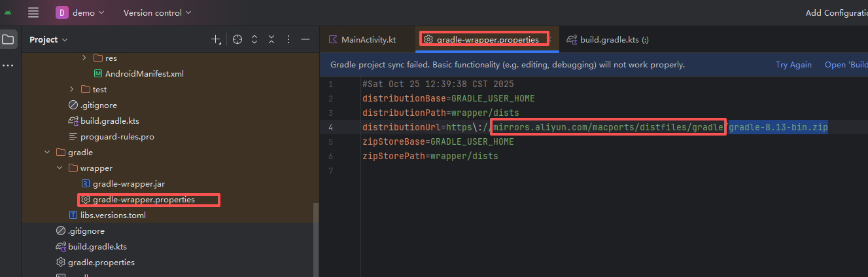Image resolution: width=868 pixels, height=277 pixels.
Task: Open proguard-rules.pro file
Action: pyautogui.click(x=111, y=137)
